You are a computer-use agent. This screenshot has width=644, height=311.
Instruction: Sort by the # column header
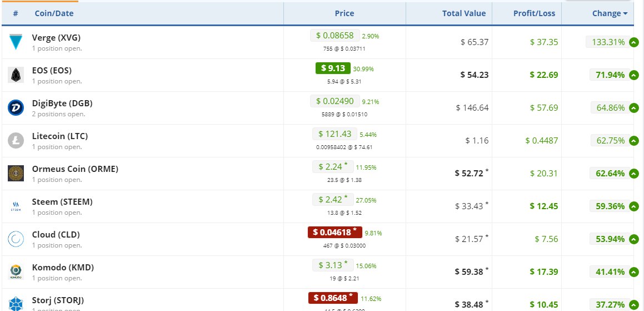pyautogui.click(x=16, y=13)
